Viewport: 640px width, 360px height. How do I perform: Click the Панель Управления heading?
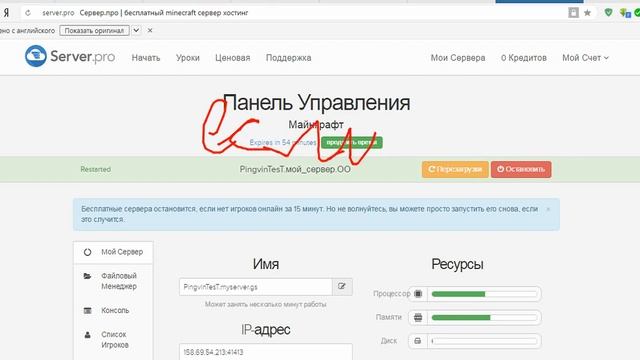coord(316,102)
